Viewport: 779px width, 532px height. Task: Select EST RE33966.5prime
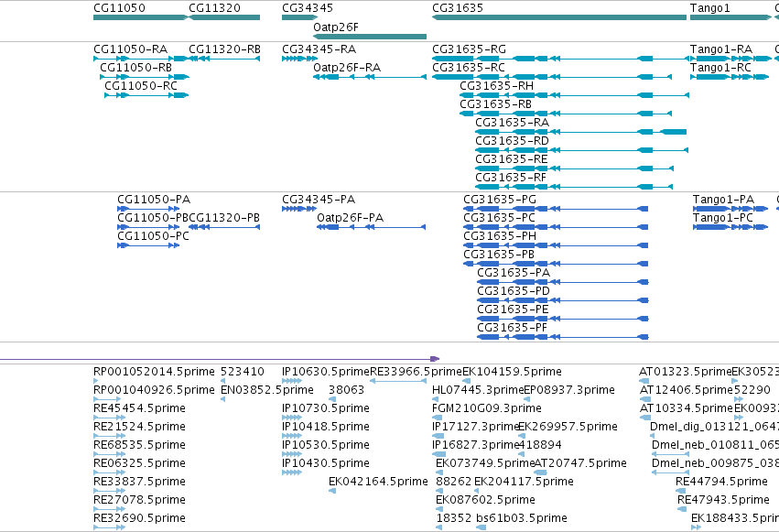(398, 382)
